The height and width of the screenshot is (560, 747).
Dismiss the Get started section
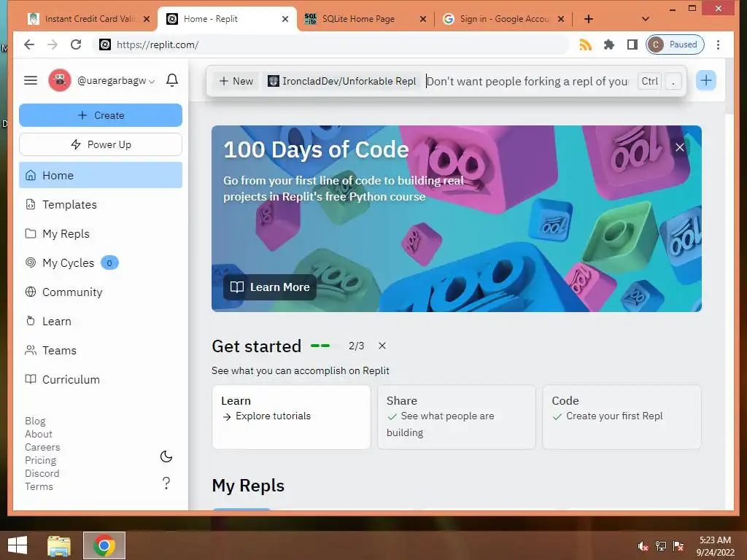(382, 346)
